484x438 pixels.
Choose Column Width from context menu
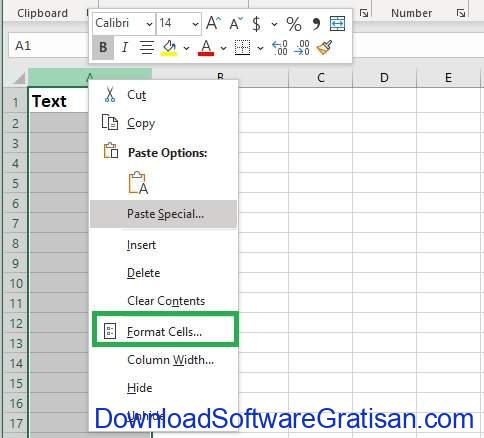coord(170,360)
